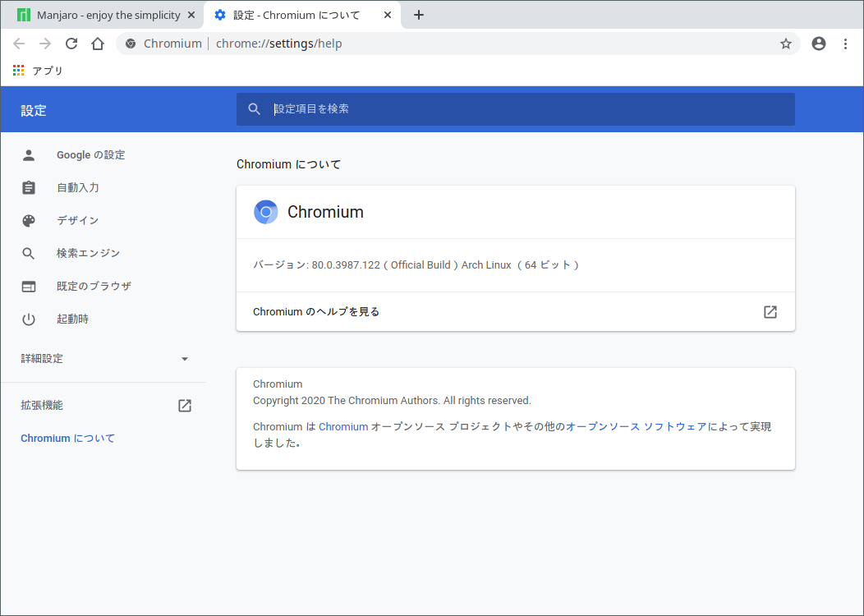The width and height of the screenshot is (864, 616).
Task: Click the magnifier icon in settings search bar
Action: point(254,109)
